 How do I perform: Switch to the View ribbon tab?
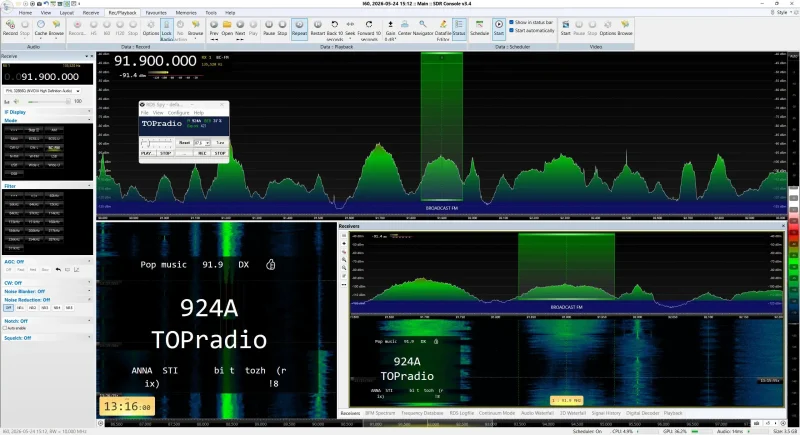[46, 13]
